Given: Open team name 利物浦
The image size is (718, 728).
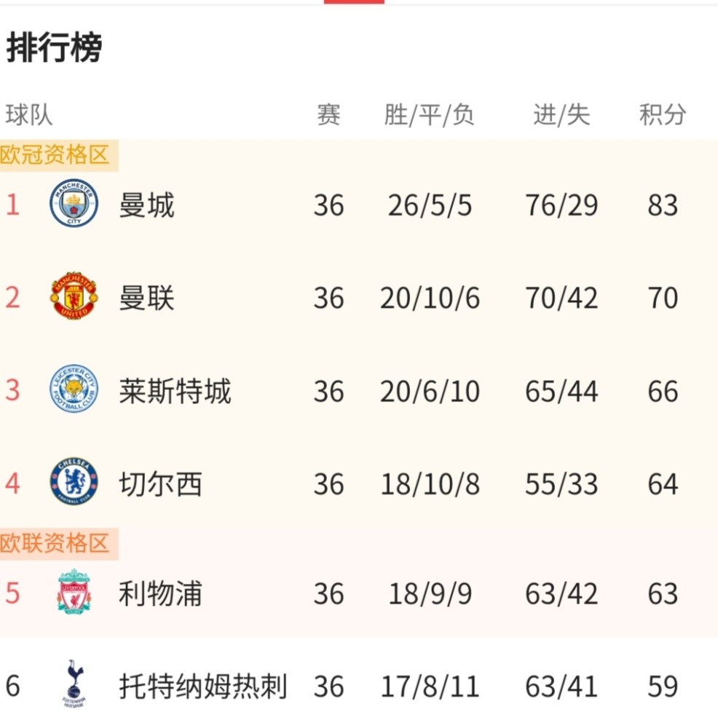Looking at the screenshot, I should (x=161, y=593).
